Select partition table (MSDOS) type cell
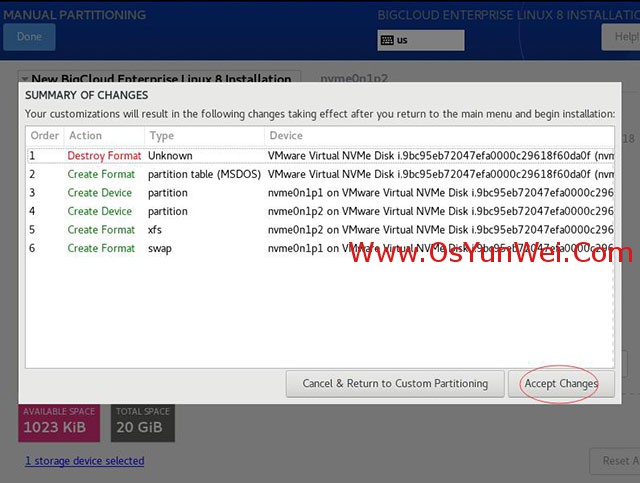The image size is (640, 483). click(x=204, y=174)
